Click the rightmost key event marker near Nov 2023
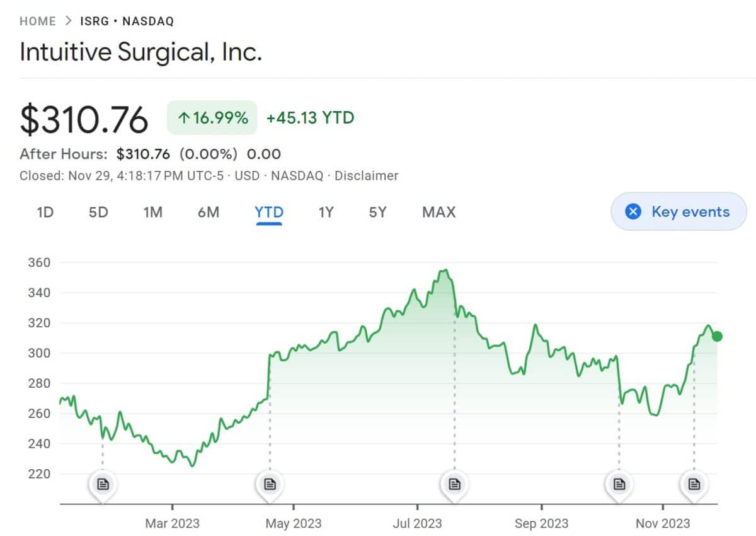The height and width of the screenshot is (536, 756). (694, 484)
